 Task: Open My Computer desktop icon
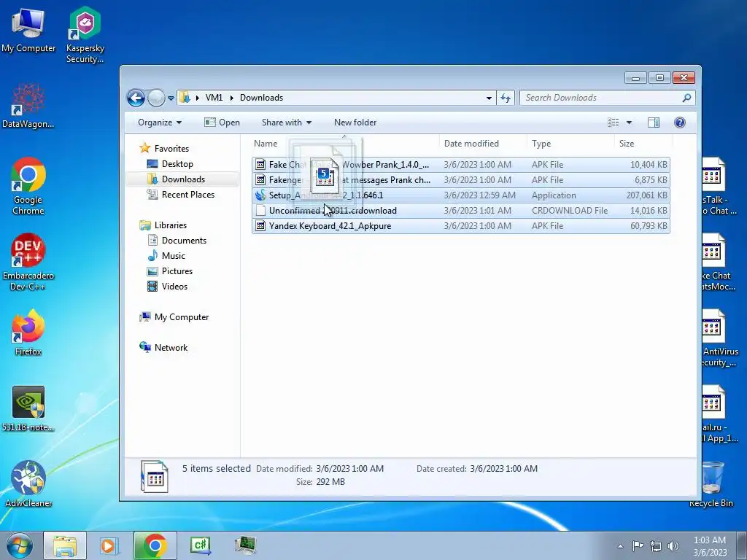[x=28, y=30]
